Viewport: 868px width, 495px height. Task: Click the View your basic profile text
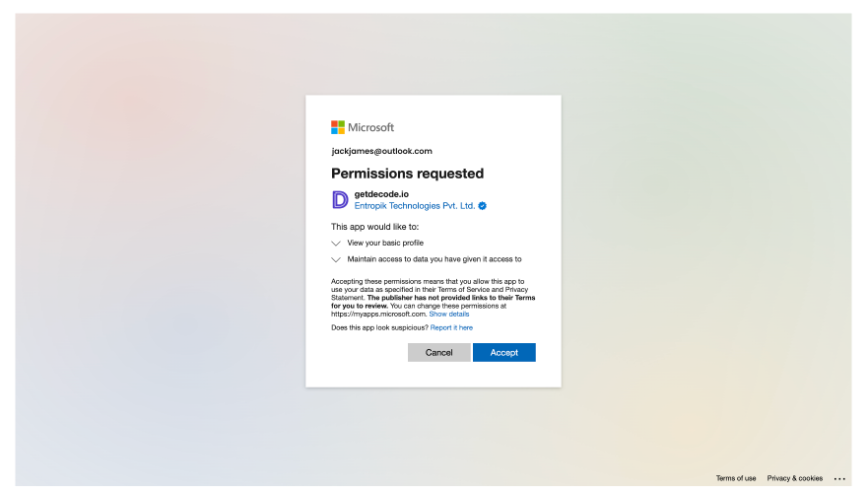pyautogui.click(x=384, y=243)
